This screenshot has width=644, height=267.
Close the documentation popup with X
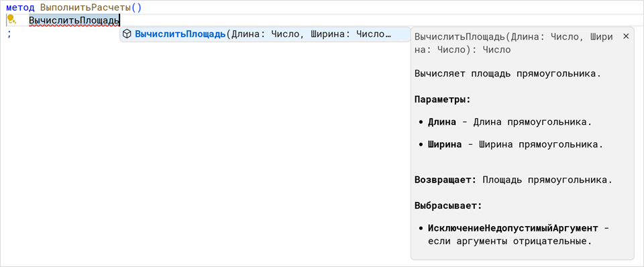[626, 36]
